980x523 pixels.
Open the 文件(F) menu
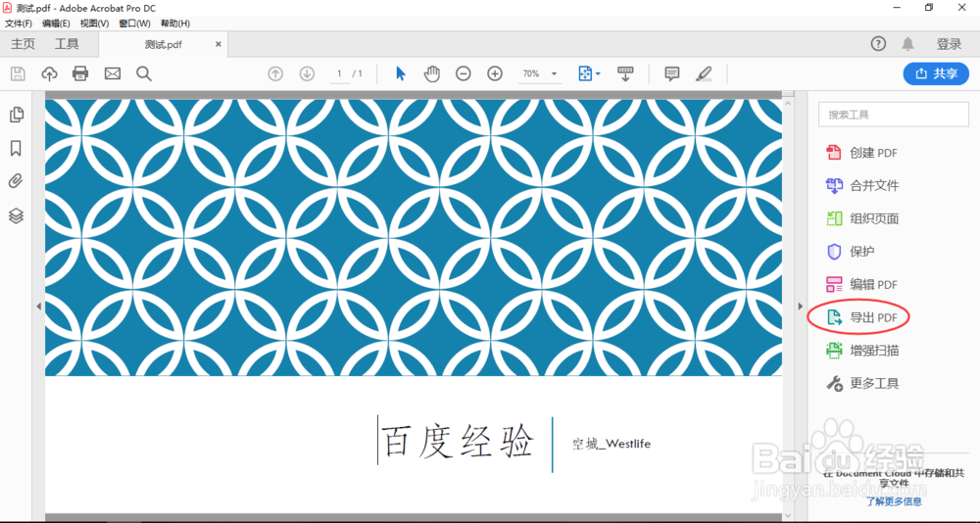point(19,24)
